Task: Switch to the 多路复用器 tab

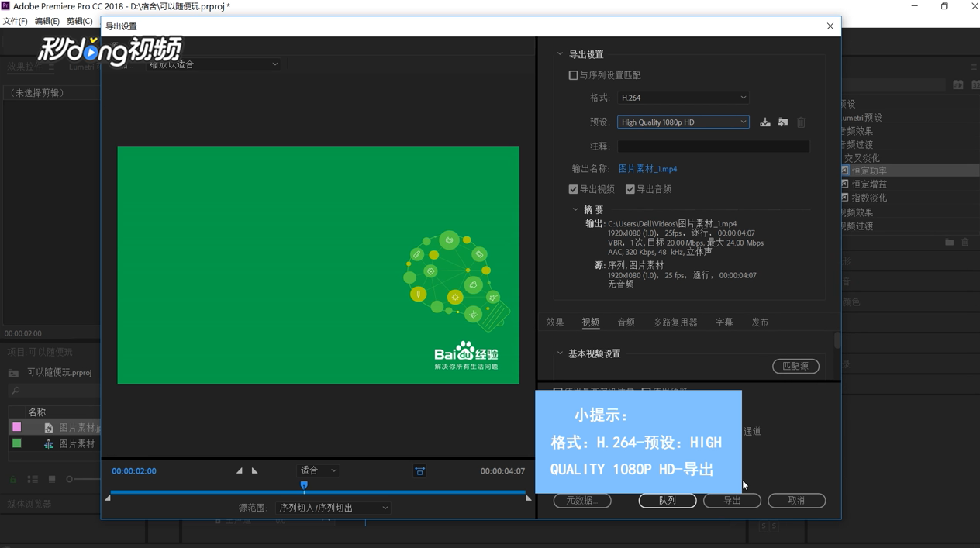Action: [x=675, y=322]
